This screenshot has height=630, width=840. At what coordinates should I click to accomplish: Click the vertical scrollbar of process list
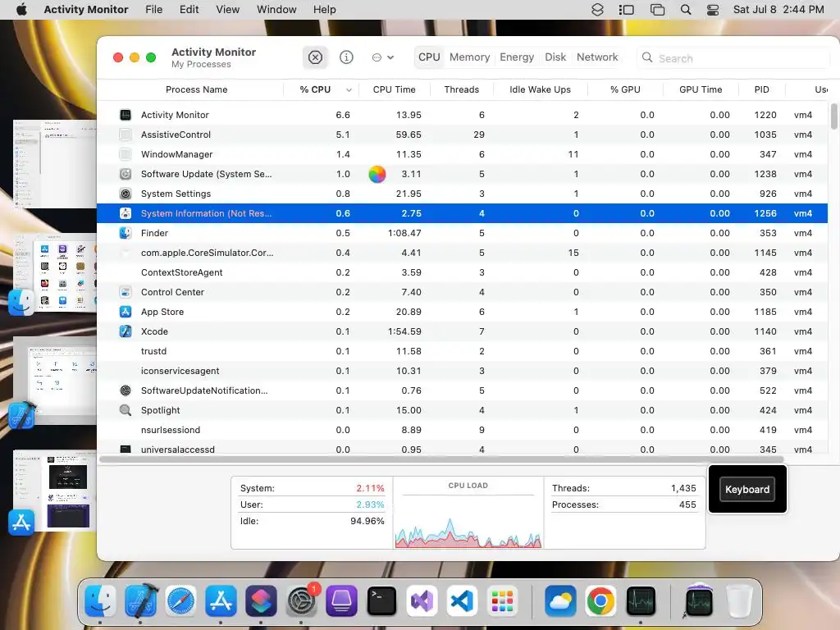click(833, 116)
